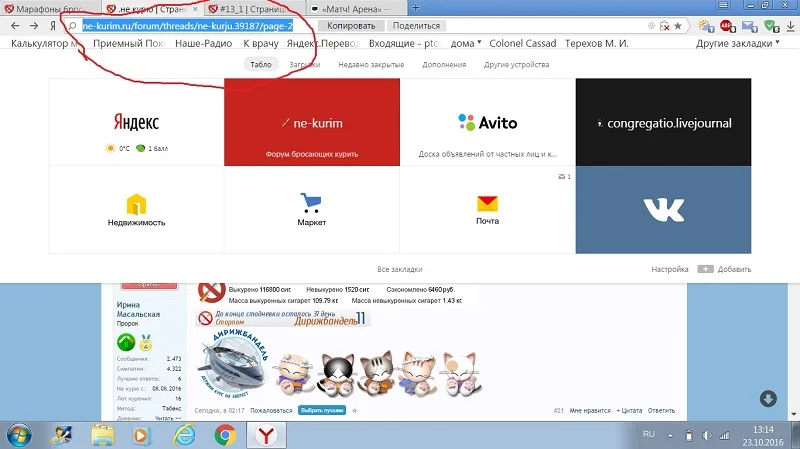Open the Входящие bookmark

404,43
